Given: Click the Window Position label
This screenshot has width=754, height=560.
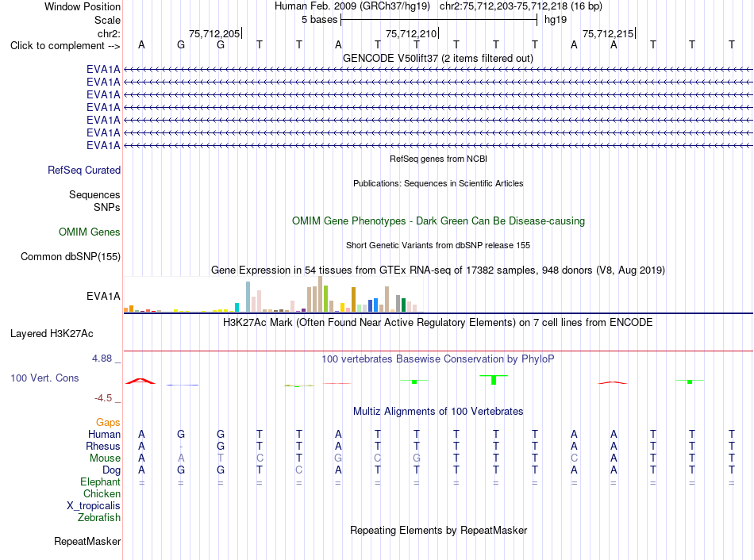Looking at the screenshot, I should point(83,6).
